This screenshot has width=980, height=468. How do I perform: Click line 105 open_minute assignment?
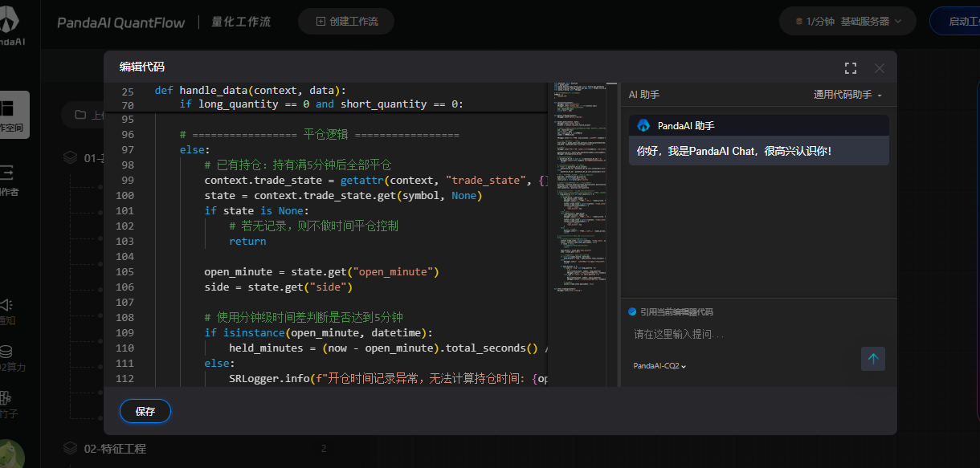321,271
